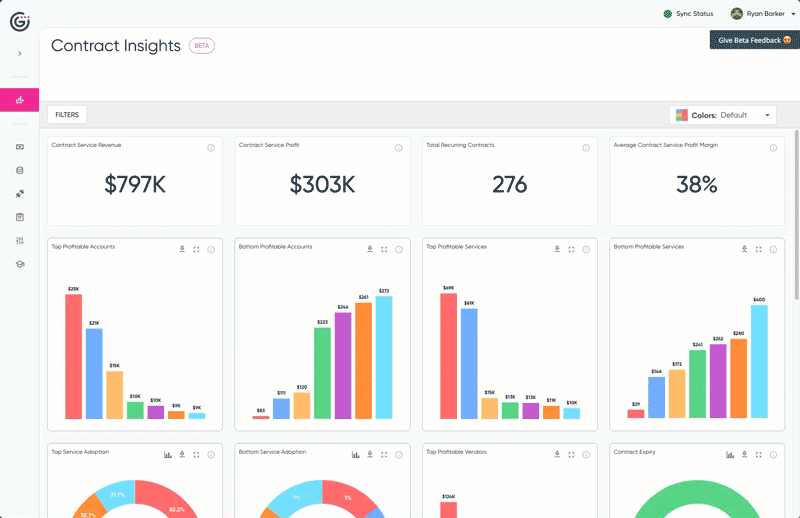Show info for Top Service Adoption
This screenshot has height=518, width=800.
click(x=211, y=455)
